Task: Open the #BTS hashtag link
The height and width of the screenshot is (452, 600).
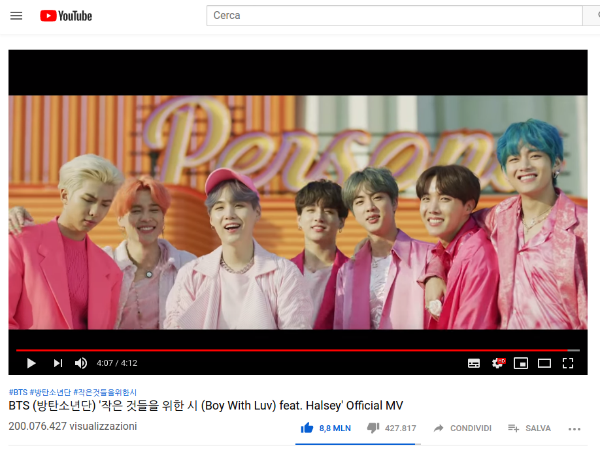Action: 18,392
